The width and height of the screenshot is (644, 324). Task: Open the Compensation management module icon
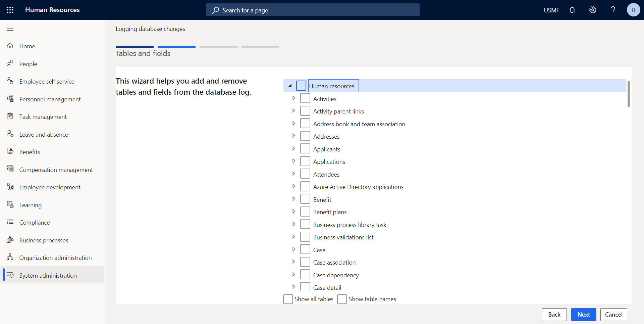tap(10, 169)
